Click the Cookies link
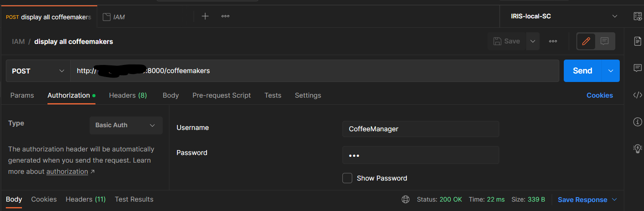The image size is (644, 211). pyautogui.click(x=599, y=95)
